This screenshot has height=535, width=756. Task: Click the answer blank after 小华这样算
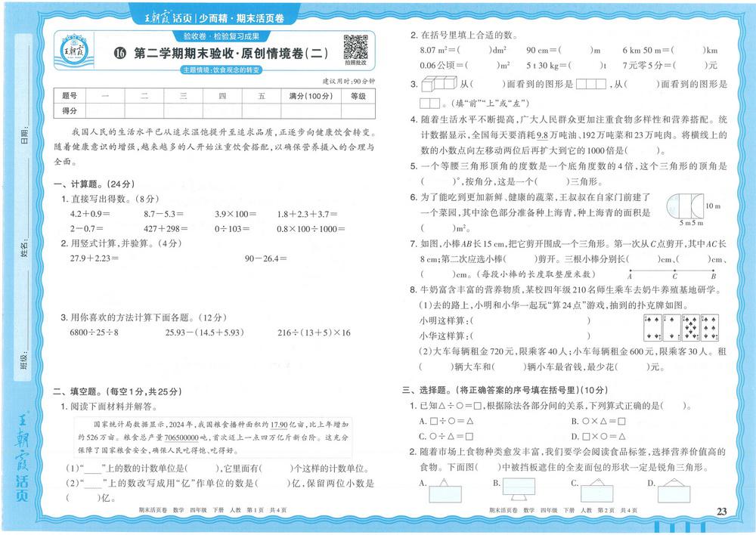coord(530,336)
